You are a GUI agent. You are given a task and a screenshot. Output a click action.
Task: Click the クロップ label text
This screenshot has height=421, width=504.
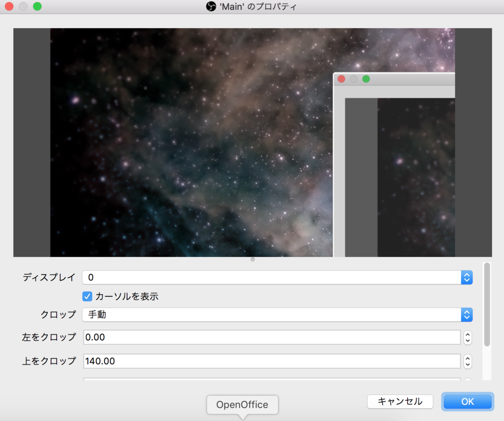click(x=58, y=314)
